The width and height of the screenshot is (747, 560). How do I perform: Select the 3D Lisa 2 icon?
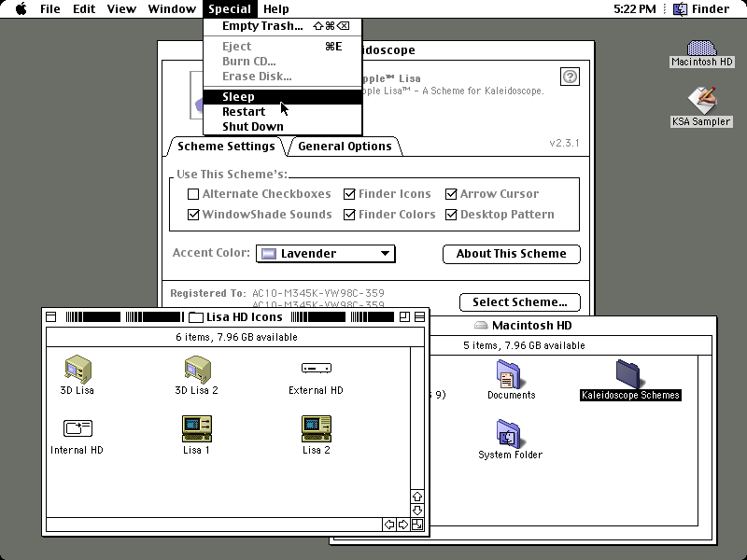pos(197,369)
